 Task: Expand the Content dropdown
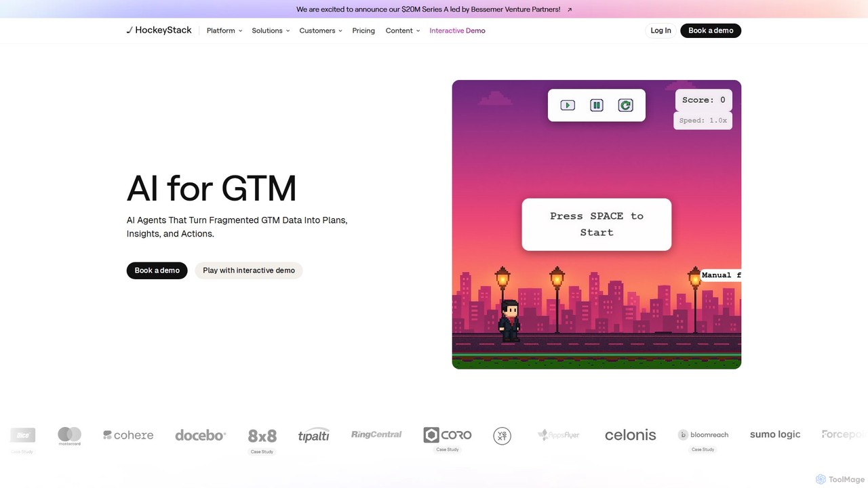click(403, 30)
